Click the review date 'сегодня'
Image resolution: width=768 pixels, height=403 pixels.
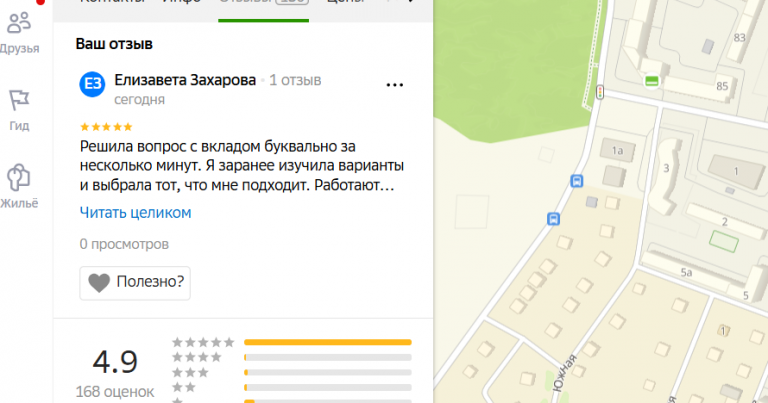point(139,100)
